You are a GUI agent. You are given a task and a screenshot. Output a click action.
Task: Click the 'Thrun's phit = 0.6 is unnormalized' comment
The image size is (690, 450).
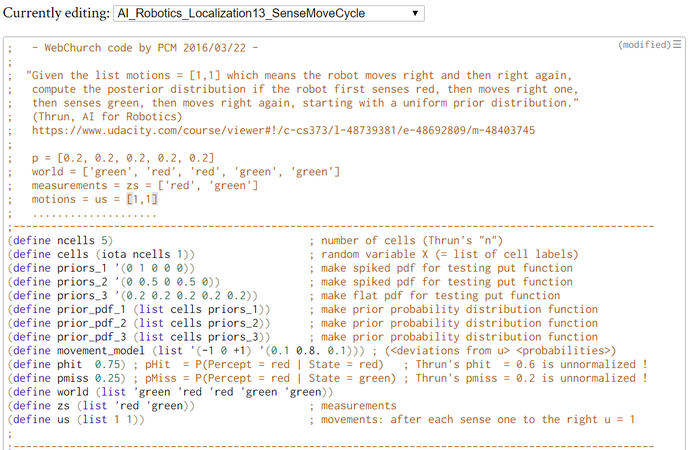(x=525, y=364)
